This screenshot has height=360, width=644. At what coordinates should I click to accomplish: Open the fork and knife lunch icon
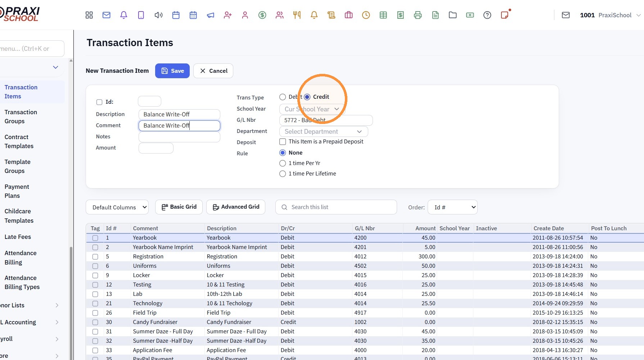(x=297, y=15)
